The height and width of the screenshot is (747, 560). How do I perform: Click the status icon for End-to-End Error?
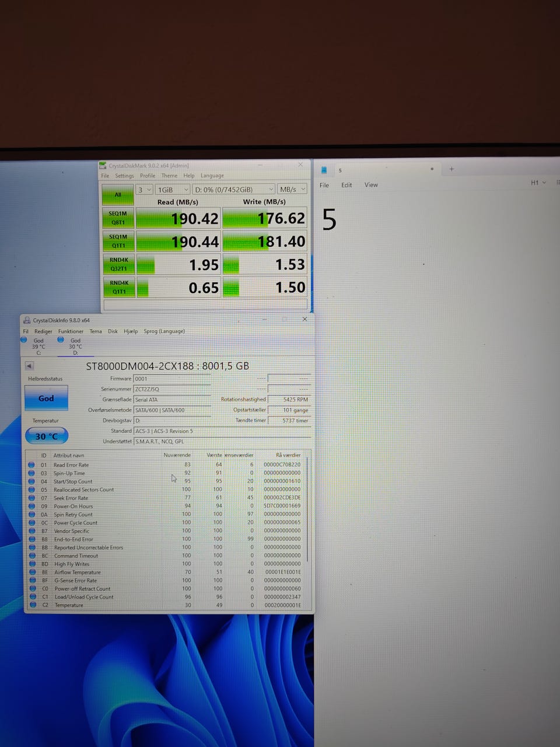(x=32, y=539)
